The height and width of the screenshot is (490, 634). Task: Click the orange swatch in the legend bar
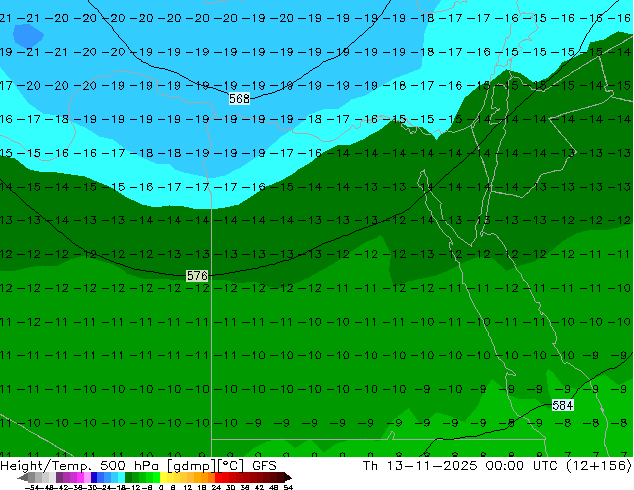pyautogui.click(x=204, y=477)
